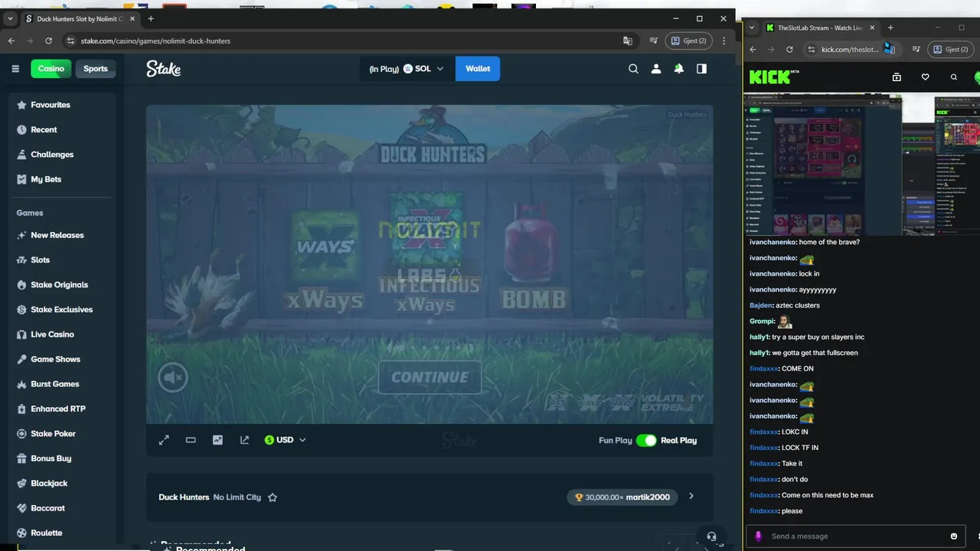Unmute the Duck Hunters game sound

(173, 377)
